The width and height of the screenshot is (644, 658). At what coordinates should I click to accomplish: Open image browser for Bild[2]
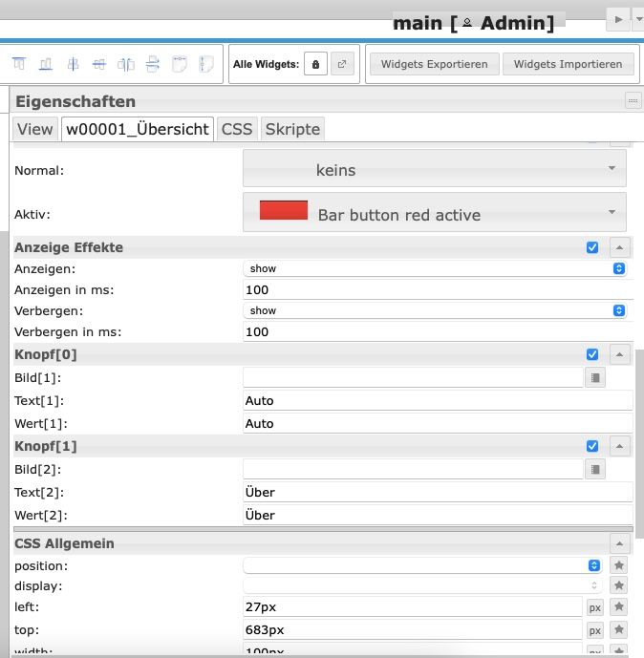[595, 469]
